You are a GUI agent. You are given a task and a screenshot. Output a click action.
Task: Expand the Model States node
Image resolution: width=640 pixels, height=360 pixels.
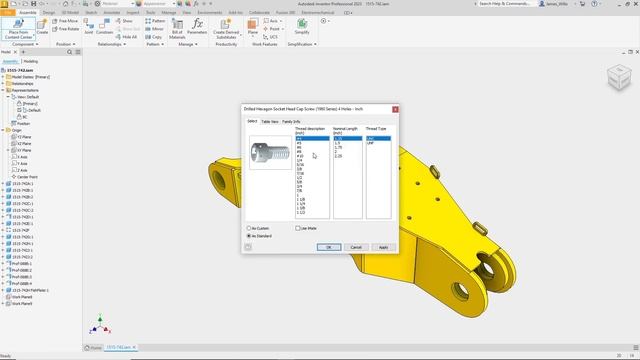(3, 77)
